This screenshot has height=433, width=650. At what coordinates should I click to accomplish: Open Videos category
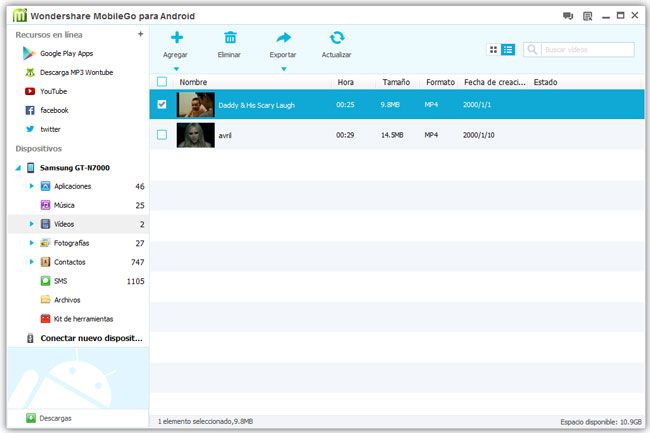pyautogui.click(x=64, y=224)
